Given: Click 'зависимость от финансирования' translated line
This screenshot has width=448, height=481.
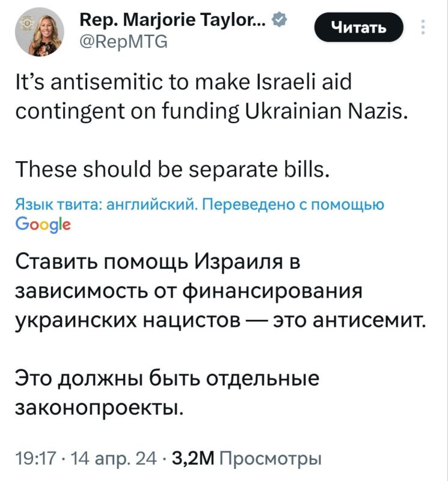Looking at the screenshot, I should (x=189, y=291).
